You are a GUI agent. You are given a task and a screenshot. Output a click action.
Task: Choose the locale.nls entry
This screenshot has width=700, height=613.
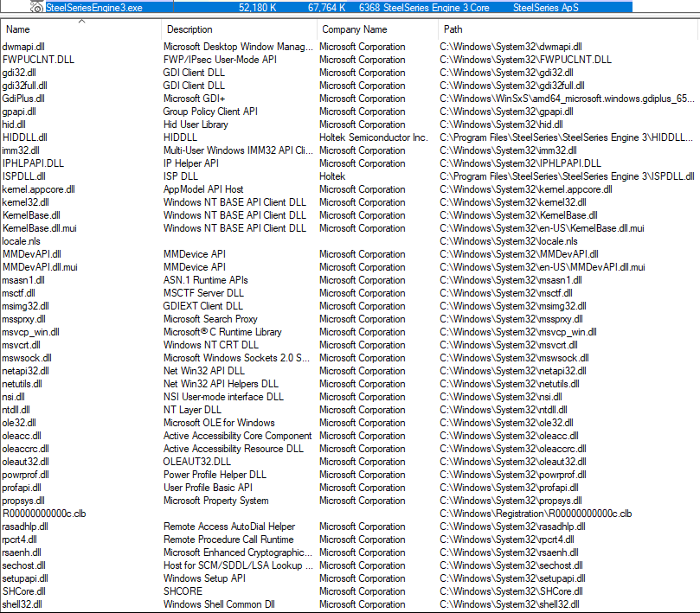[21, 241]
